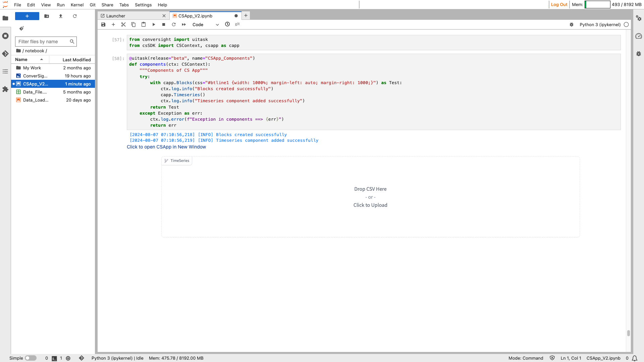Paste cell from the clipboard icon
Screen dimensions: 644x362
click(x=144, y=24)
